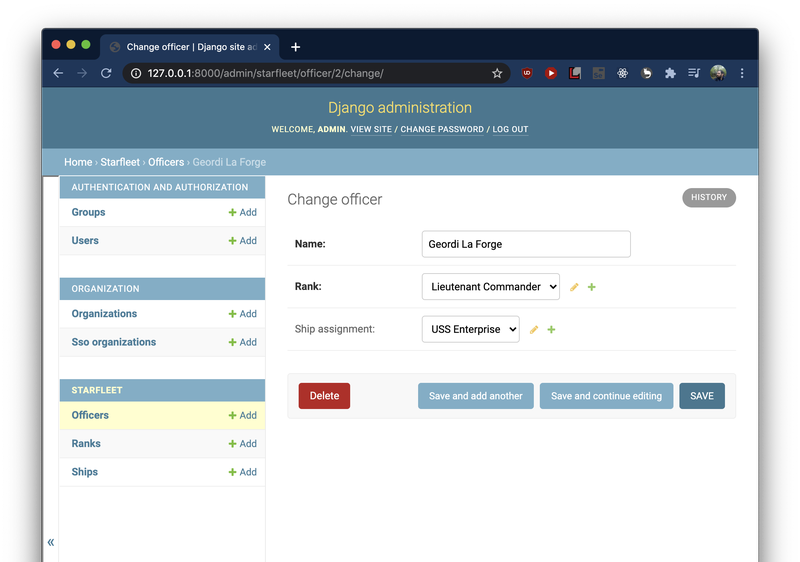Add a new Officer from sidebar
The height and width of the screenshot is (562, 800).
point(243,415)
